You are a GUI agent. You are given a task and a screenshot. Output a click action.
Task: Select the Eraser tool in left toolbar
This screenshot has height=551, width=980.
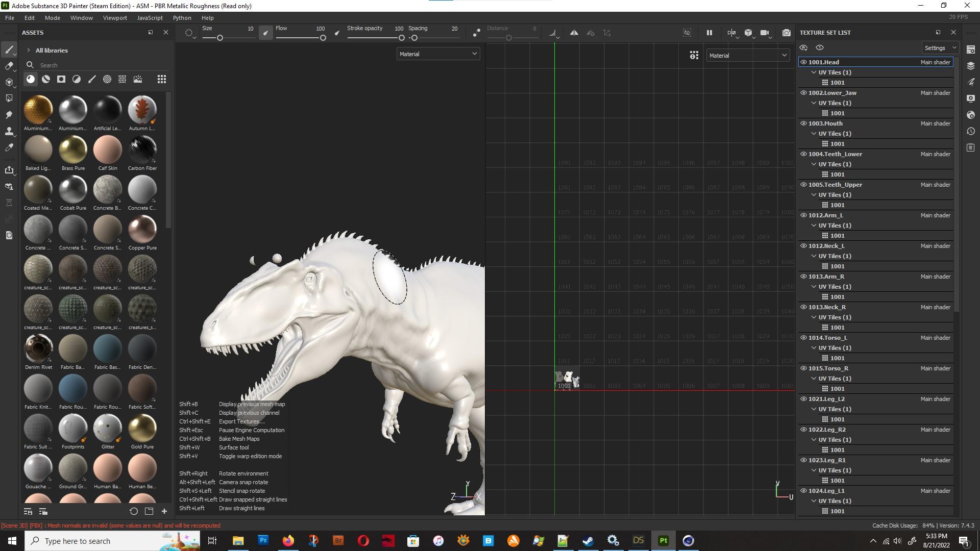click(9, 66)
